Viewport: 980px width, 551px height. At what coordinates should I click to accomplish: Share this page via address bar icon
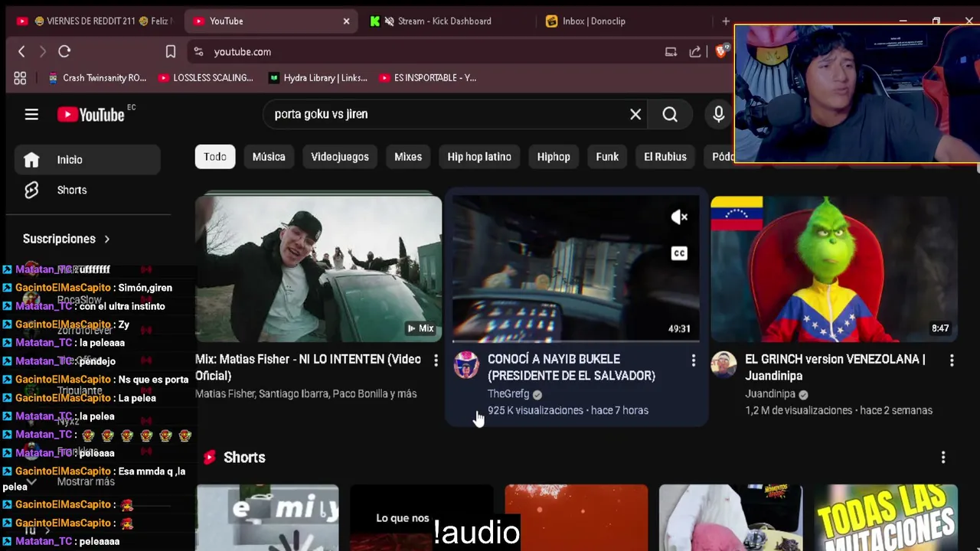(x=695, y=51)
